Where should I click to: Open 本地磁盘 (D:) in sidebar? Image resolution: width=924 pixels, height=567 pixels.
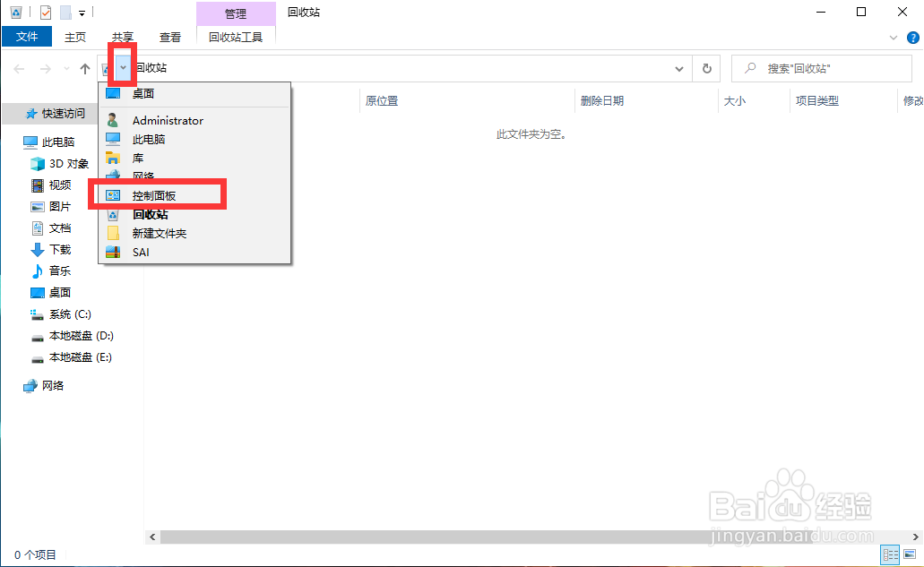(x=82, y=336)
